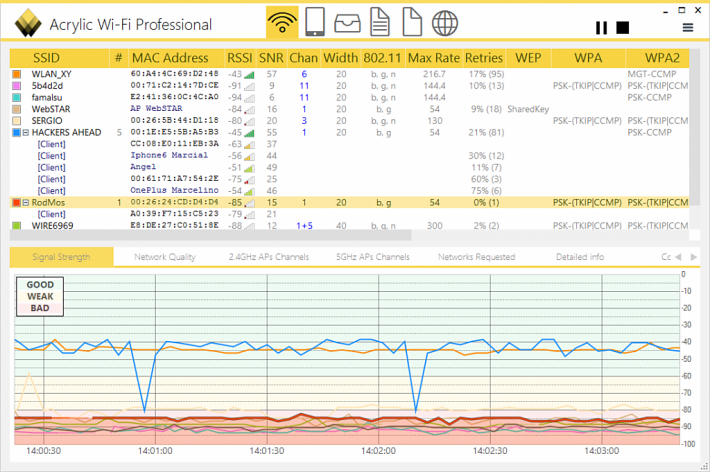This screenshot has height=472, width=710.
Task: Open the Networks Requested tab
Action: pyautogui.click(x=476, y=257)
